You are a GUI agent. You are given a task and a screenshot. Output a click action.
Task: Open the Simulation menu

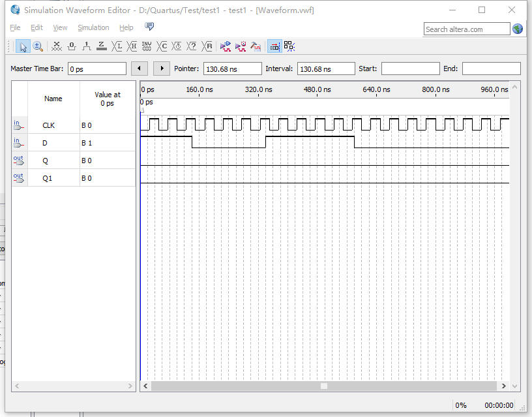click(x=93, y=27)
